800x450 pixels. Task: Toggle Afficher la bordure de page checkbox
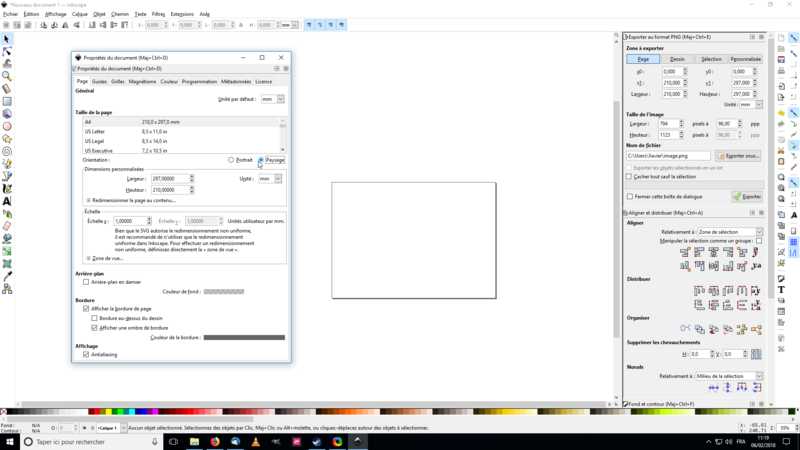86,309
